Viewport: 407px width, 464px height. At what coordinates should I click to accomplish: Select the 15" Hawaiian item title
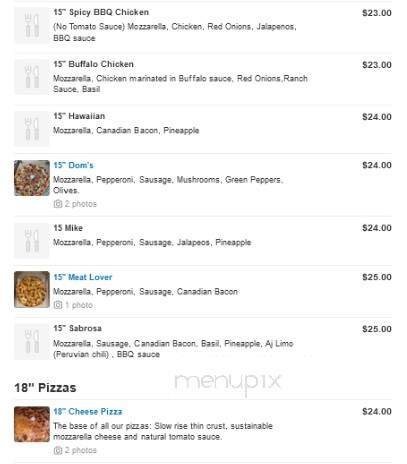[x=79, y=116]
